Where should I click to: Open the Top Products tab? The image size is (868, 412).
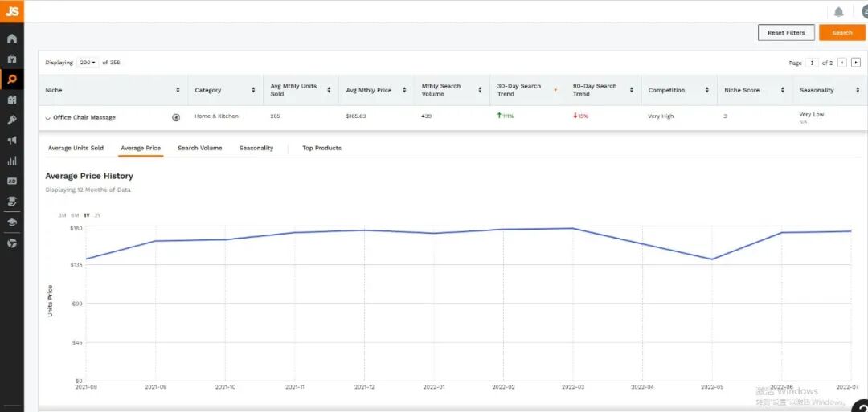click(321, 149)
